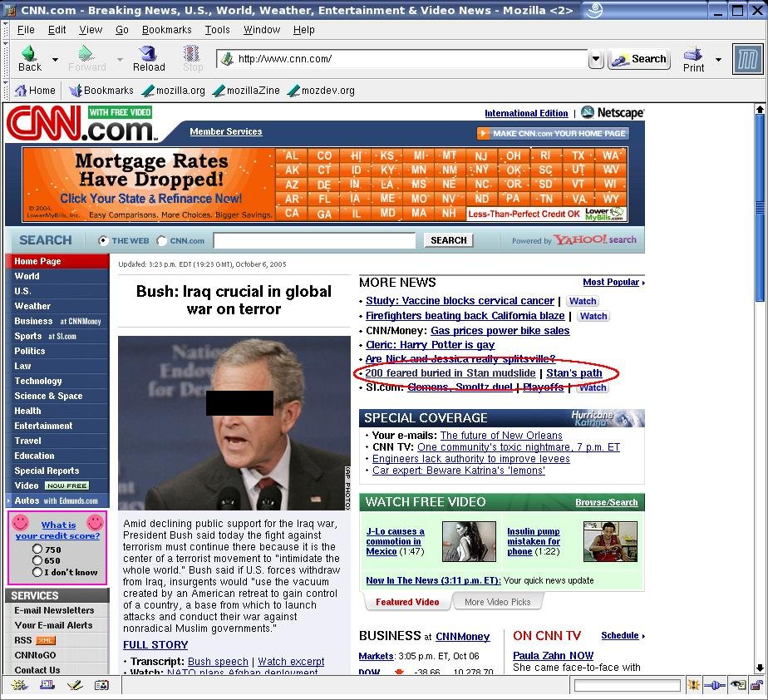Click the Forward navigation arrow icon
Image resolution: width=768 pixels, height=700 pixels.
[86, 53]
